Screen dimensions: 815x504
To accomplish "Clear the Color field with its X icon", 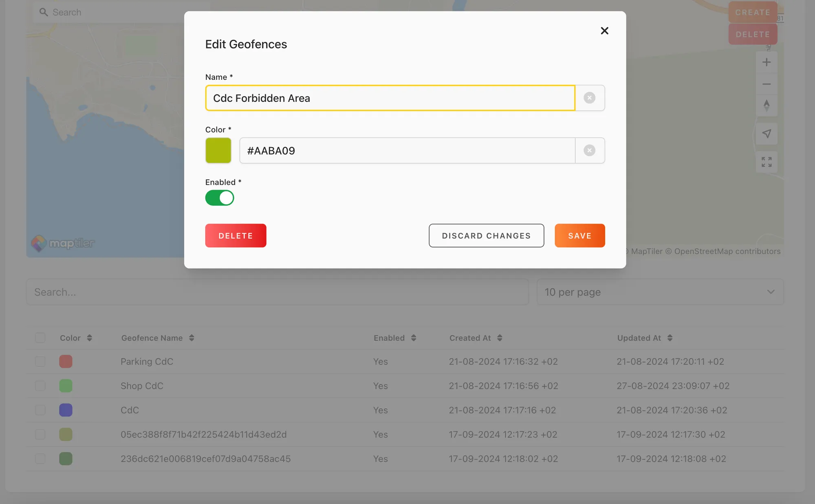I will pyautogui.click(x=589, y=150).
